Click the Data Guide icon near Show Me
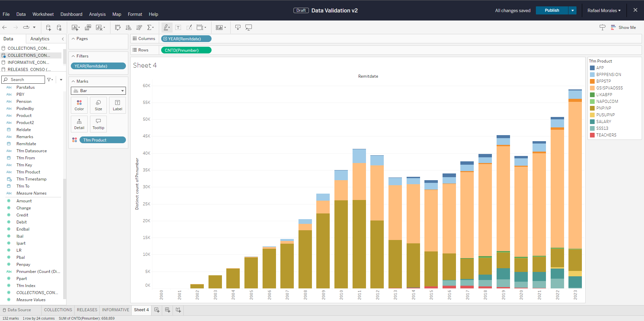The height and width of the screenshot is (321, 644). pos(602,28)
